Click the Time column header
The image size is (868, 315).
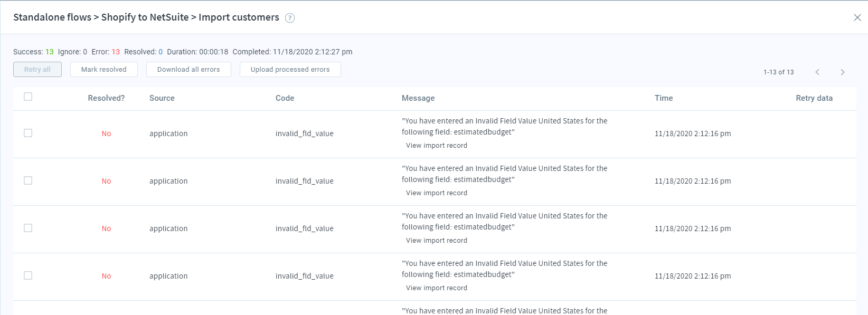pos(664,98)
